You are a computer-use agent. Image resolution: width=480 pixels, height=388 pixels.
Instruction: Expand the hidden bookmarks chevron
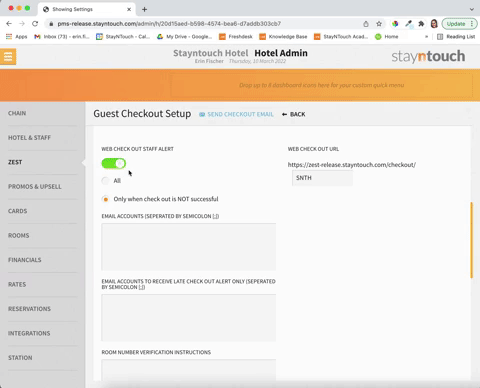tap(426, 37)
